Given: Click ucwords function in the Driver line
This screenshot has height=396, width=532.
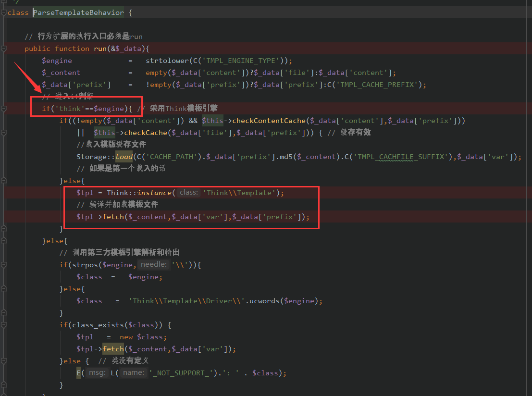Looking at the screenshot, I should pyautogui.click(x=265, y=301).
